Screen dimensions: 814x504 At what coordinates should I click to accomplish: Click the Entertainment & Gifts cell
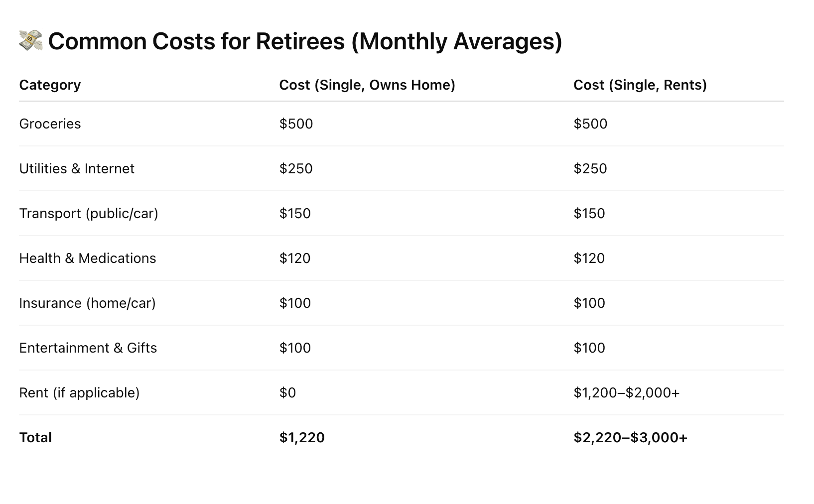point(88,348)
